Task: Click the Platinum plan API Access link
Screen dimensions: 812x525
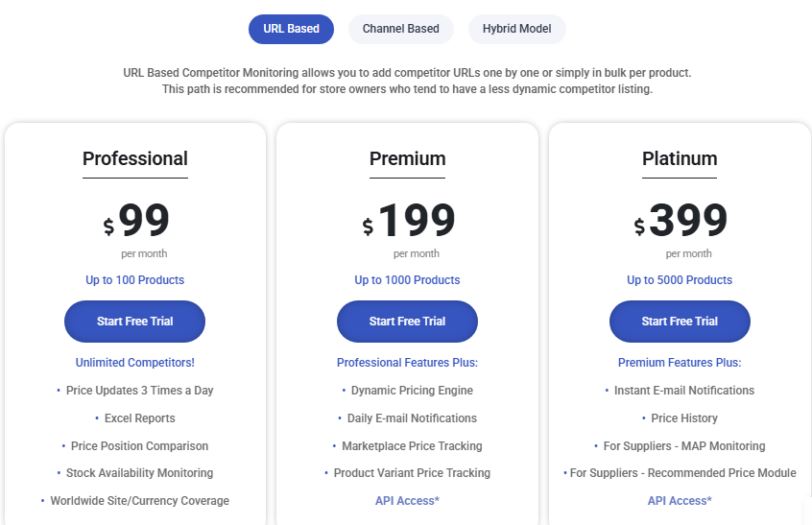Action: pos(680,501)
